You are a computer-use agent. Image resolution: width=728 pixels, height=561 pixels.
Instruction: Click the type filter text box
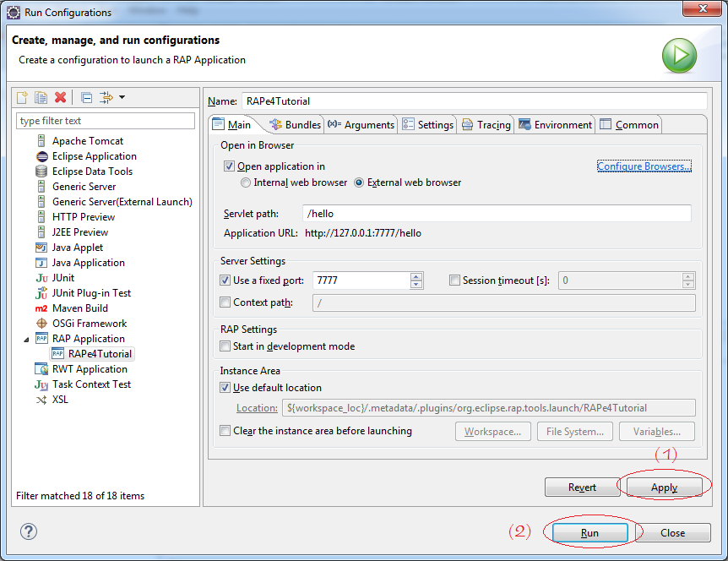(106, 121)
